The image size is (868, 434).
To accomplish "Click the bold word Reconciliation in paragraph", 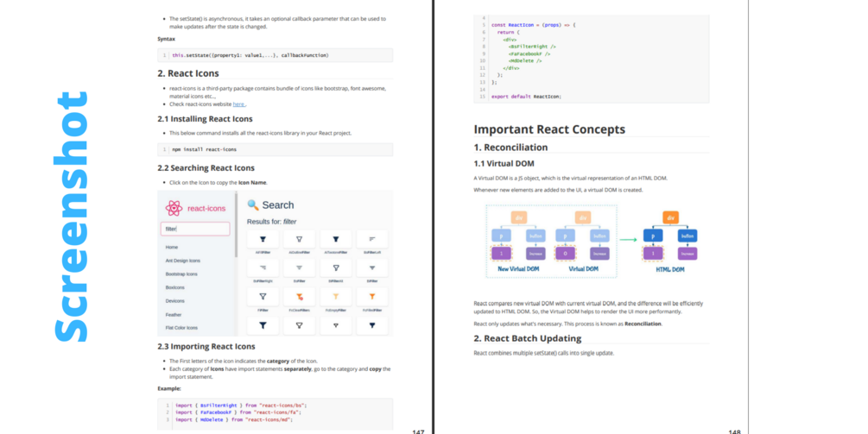I will click(643, 324).
